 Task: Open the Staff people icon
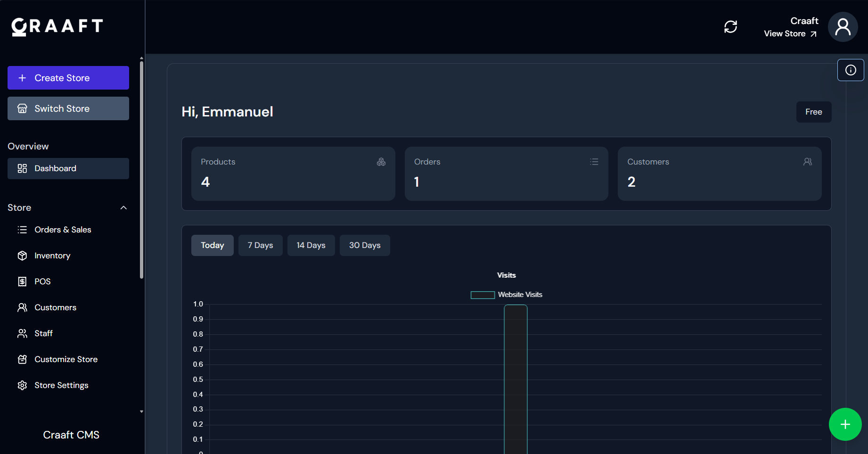click(22, 333)
